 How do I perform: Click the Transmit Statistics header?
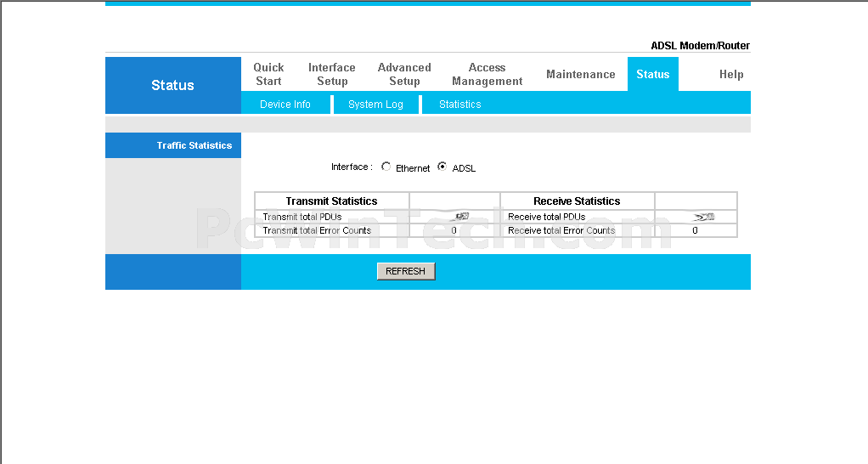click(331, 201)
